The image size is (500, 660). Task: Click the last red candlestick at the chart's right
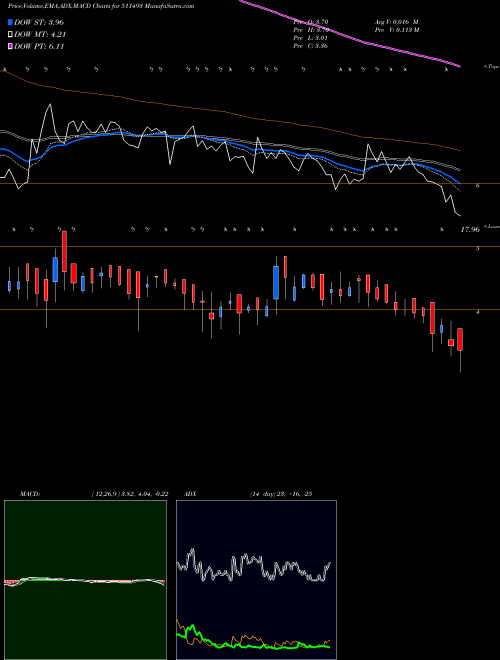pos(460,339)
